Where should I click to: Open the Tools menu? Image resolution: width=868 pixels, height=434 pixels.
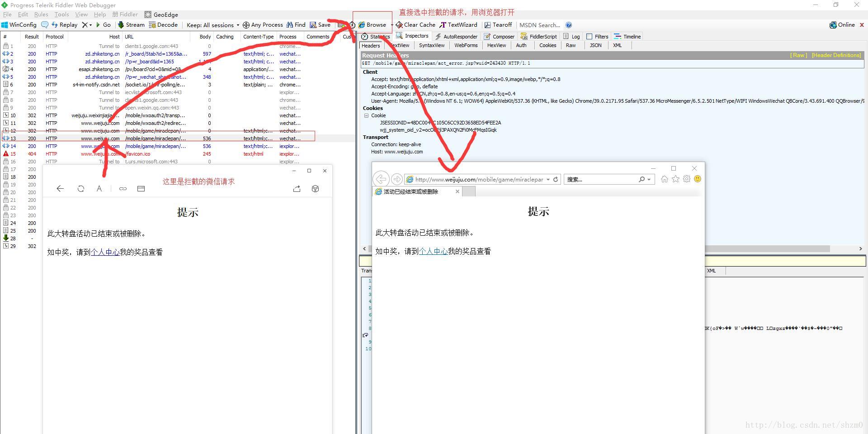(61, 14)
